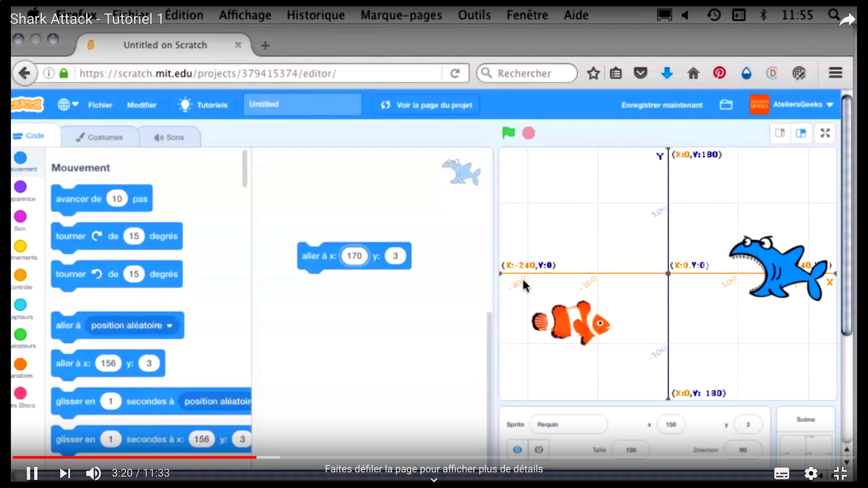
Task: Open the Pocket toolbar icon
Action: click(641, 73)
